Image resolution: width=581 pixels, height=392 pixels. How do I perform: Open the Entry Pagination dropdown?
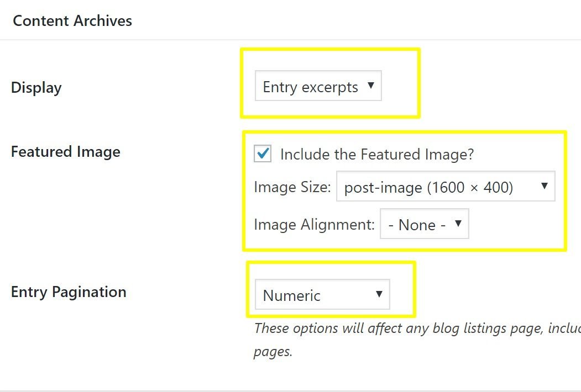[323, 295]
